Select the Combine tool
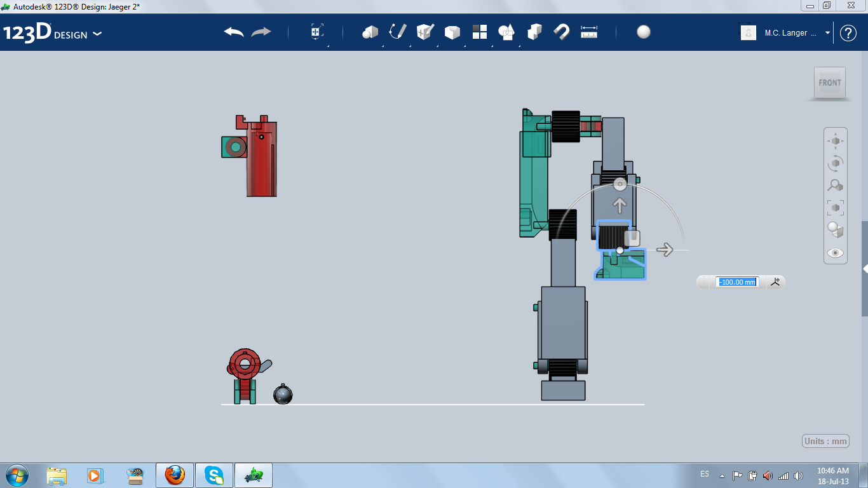 click(x=534, y=32)
